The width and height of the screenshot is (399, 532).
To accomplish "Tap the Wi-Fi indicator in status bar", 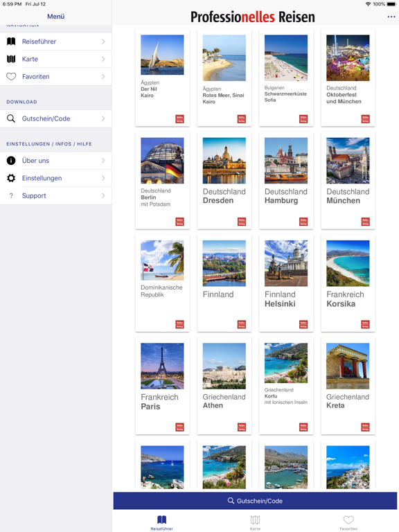I will click(368, 4).
